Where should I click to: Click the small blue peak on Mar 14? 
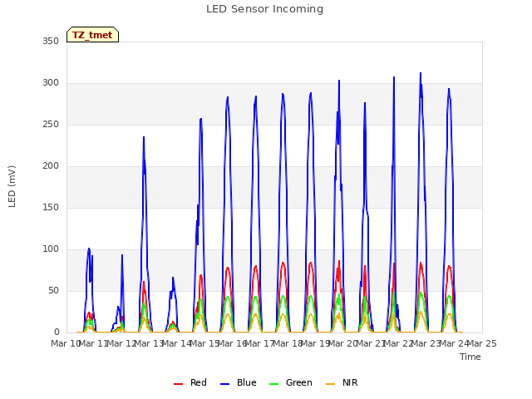pos(173,278)
